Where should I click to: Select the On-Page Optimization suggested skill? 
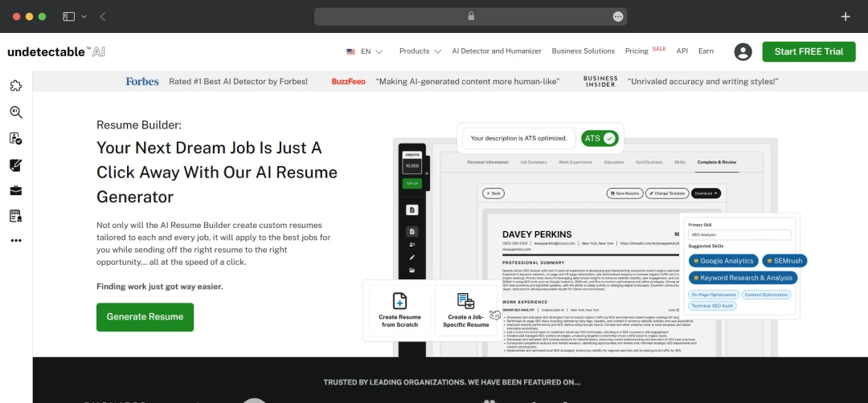[x=714, y=295]
